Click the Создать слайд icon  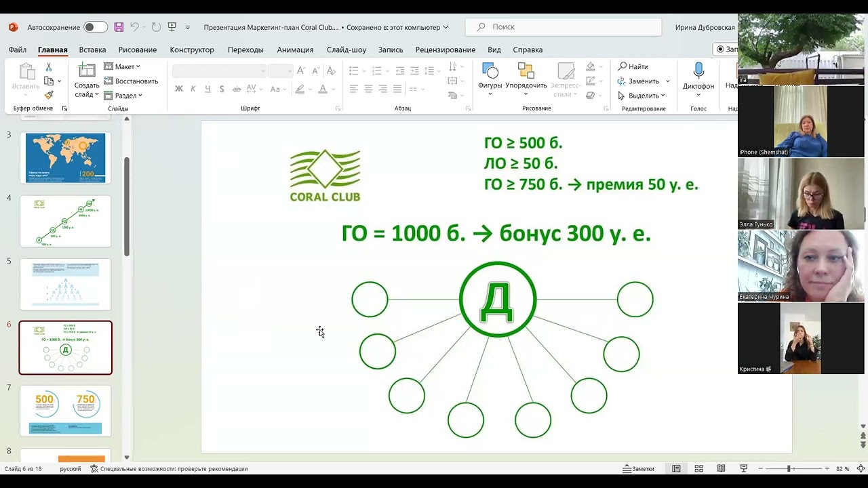[x=87, y=70]
